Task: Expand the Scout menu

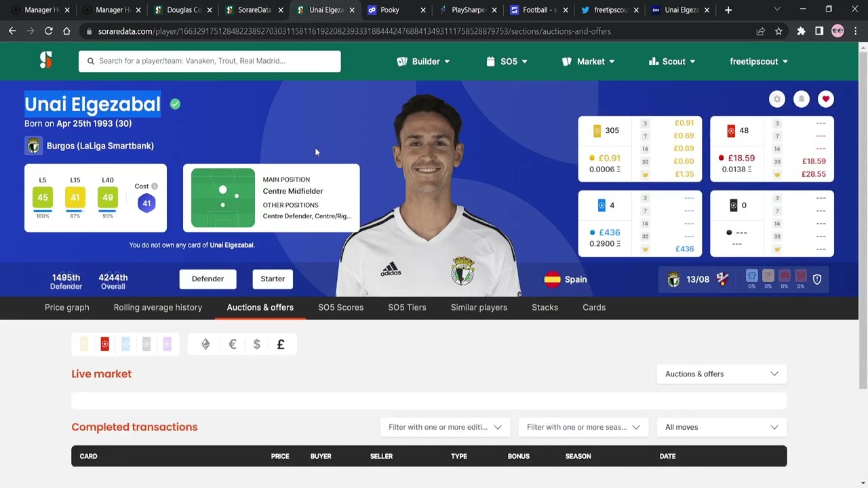Action: pos(672,61)
